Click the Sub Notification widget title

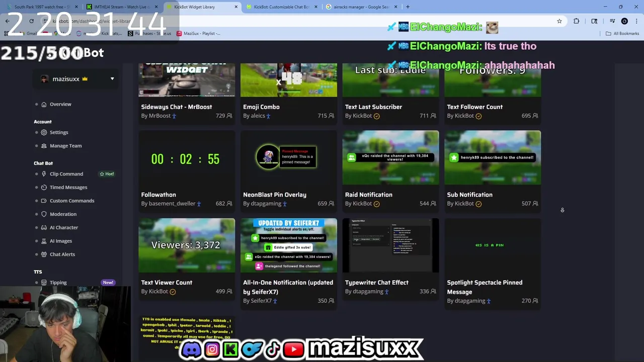point(469,195)
